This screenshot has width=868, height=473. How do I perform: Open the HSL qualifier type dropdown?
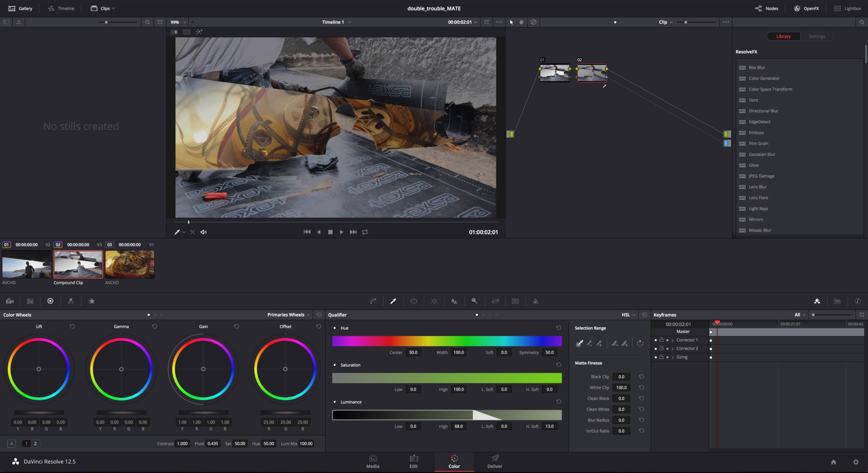(628, 315)
